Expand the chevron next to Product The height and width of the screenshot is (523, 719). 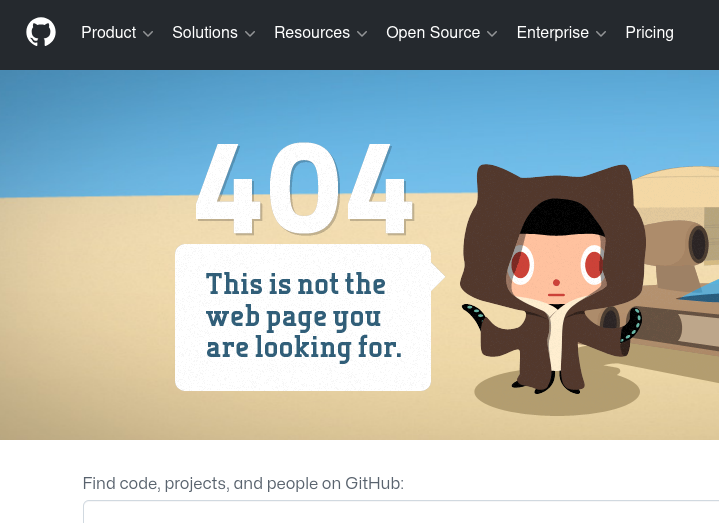tap(148, 33)
